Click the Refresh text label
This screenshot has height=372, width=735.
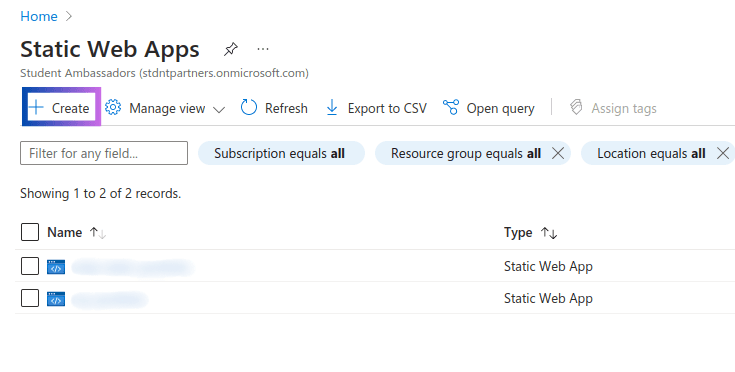click(286, 108)
